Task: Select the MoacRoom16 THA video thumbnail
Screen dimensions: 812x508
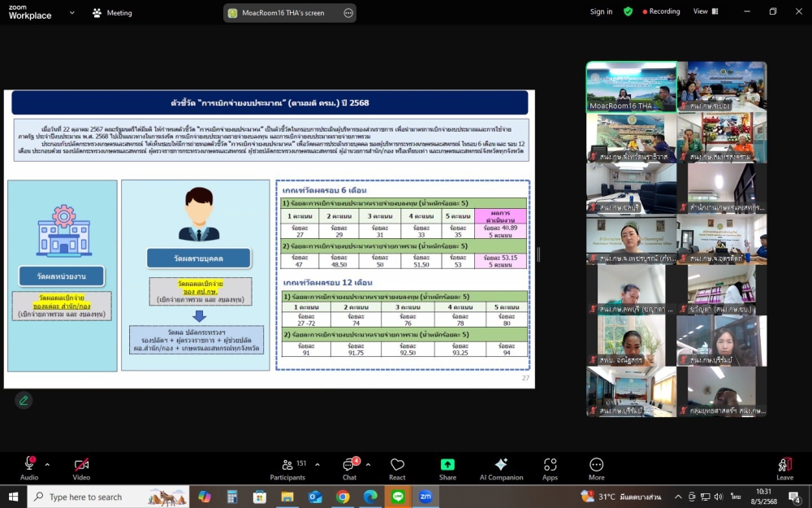Action: [x=631, y=86]
